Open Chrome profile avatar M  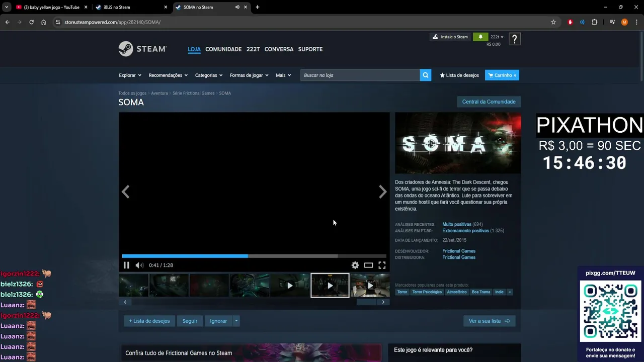tap(624, 22)
